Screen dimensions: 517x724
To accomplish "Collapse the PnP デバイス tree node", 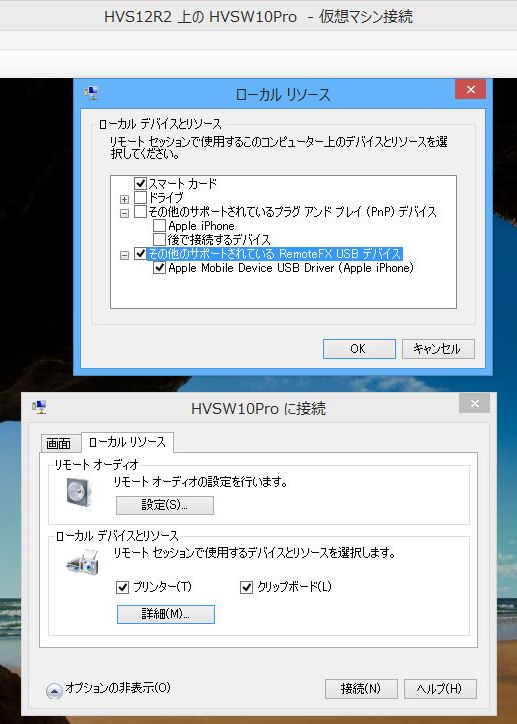I will pos(124,213).
